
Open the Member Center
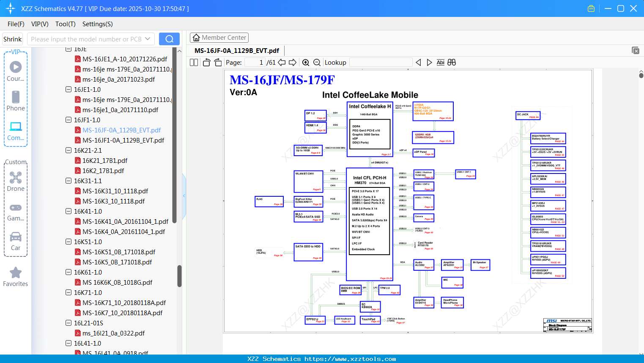(x=219, y=38)
